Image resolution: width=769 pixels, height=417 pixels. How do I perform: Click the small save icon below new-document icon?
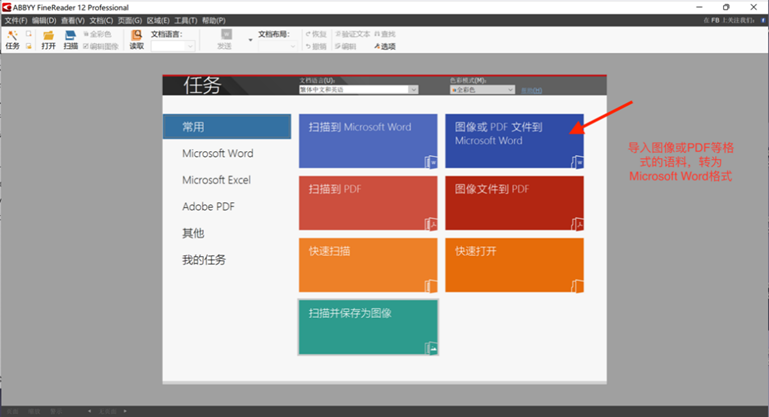pyautogui.click(x=28, y=46)
